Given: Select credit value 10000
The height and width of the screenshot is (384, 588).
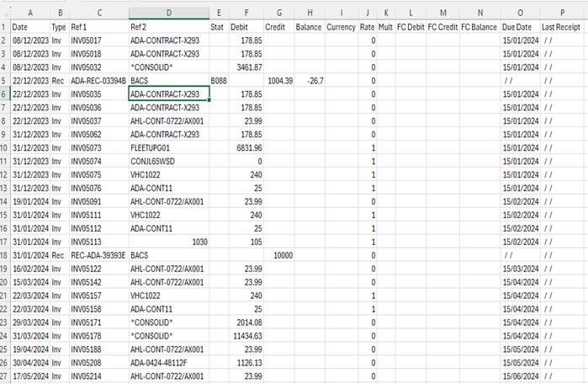Looking at the screenshot, I should click(279, 255).
